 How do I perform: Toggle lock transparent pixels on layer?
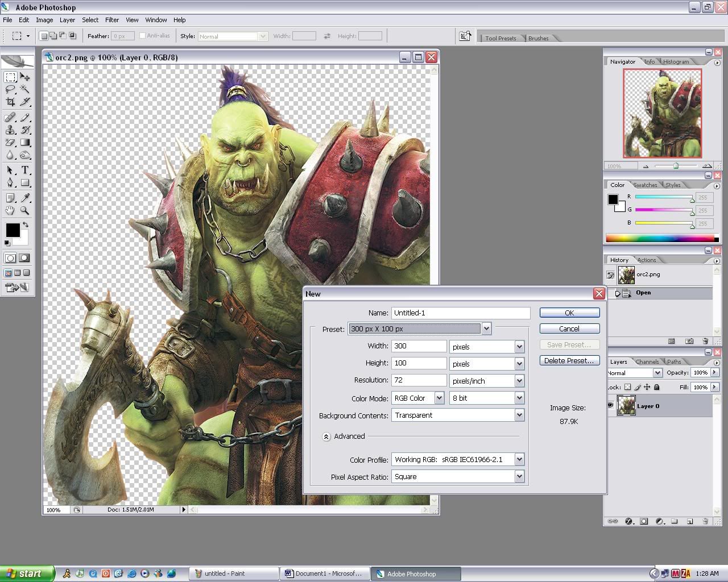(627, 388)
